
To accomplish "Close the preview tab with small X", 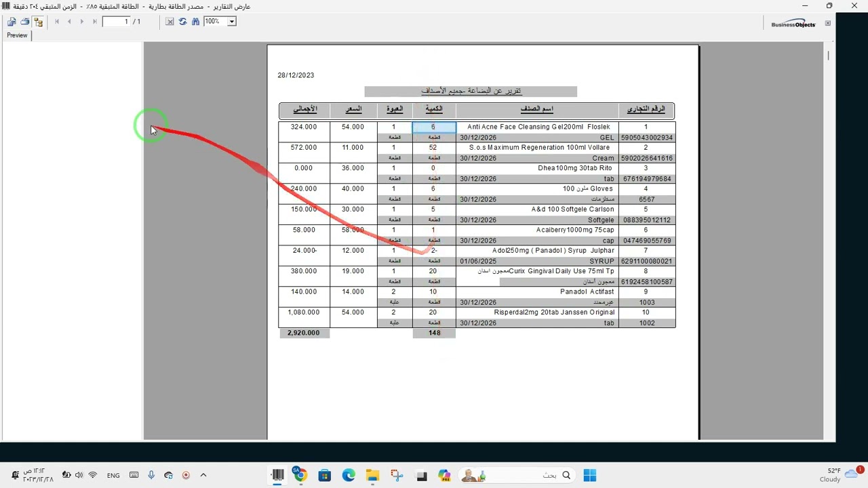I will point(827,24).
